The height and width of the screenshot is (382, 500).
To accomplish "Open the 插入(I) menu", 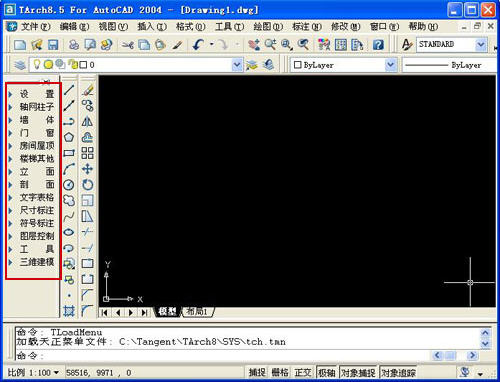I will [x=152, y=27].
